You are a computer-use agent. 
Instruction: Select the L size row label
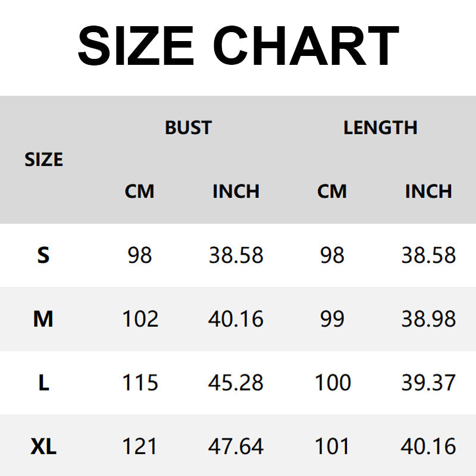tap(43, 383)
